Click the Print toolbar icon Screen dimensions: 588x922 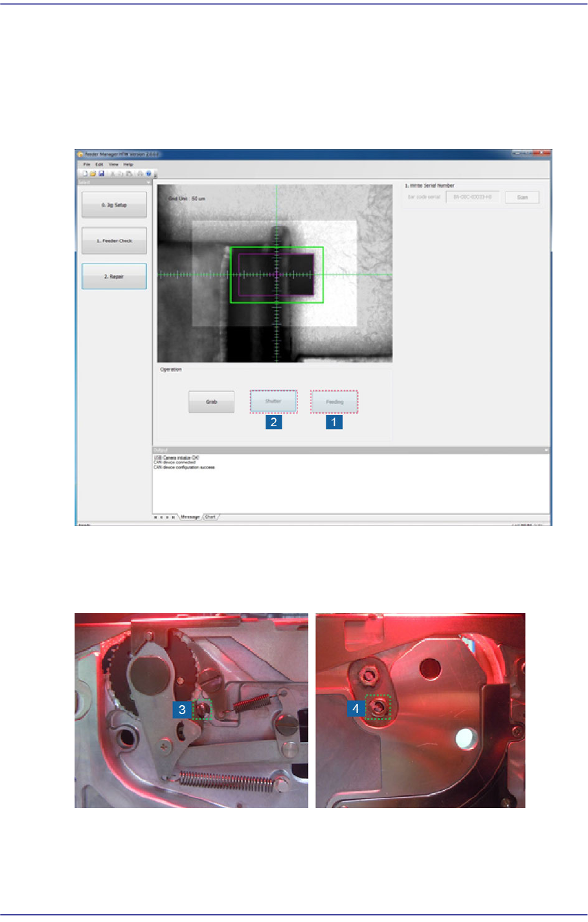(x=140, y=174)
